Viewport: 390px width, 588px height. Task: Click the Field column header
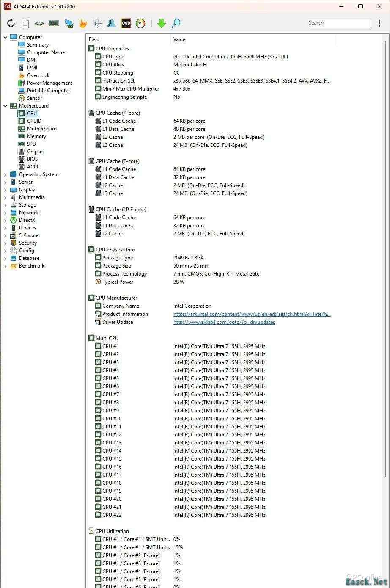click(x=129, y=39)
